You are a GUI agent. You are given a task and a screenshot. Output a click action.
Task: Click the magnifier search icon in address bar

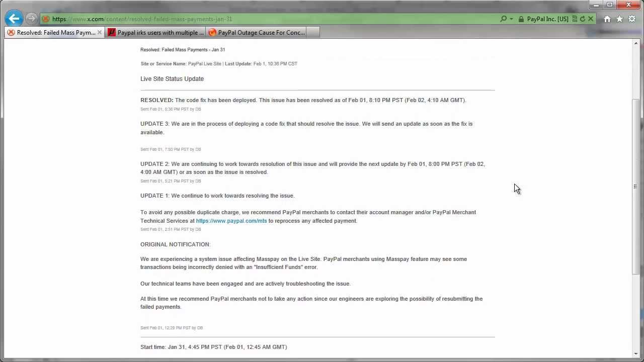coord(503,19)
